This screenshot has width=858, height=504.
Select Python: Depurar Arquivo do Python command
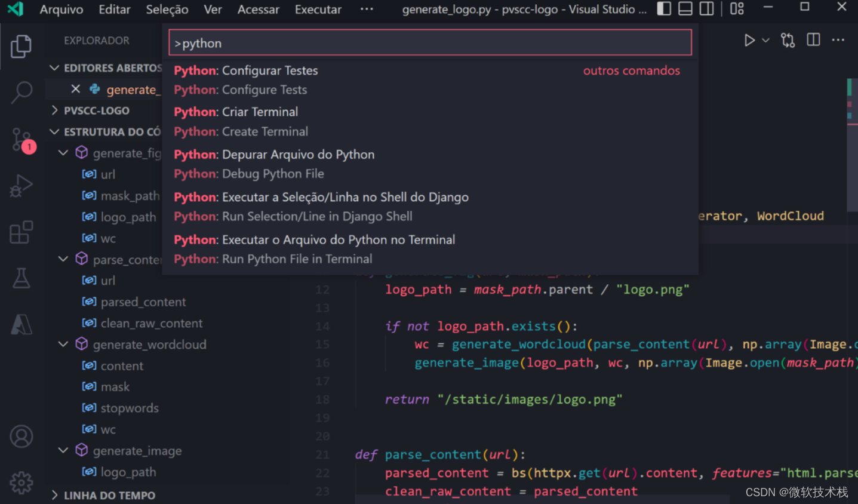[430, 164]
